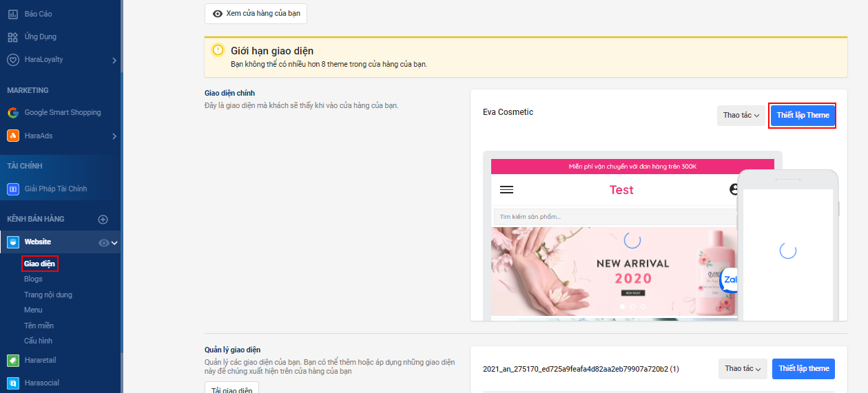The width and height of the screenshot is (868, 393).
Task: Open the Tên miền submenu item
Action: click(x=39, y=326)
